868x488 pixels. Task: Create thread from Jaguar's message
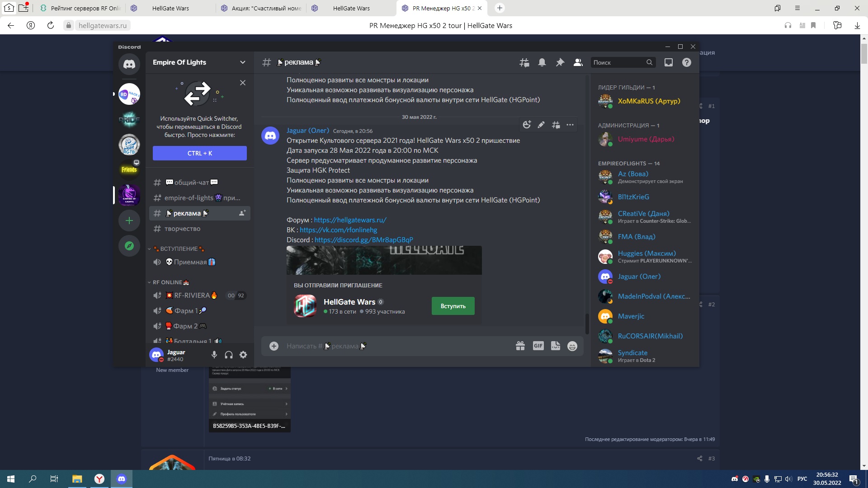(556, 125)
